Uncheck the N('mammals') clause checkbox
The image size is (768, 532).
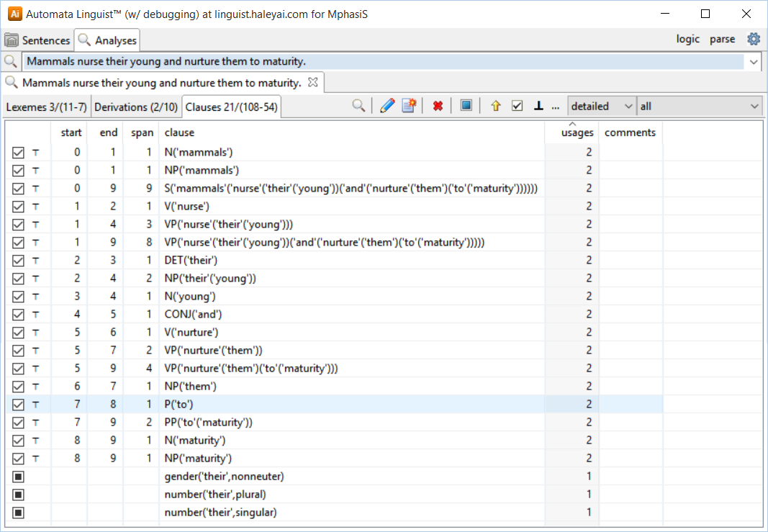coord(18,153)
